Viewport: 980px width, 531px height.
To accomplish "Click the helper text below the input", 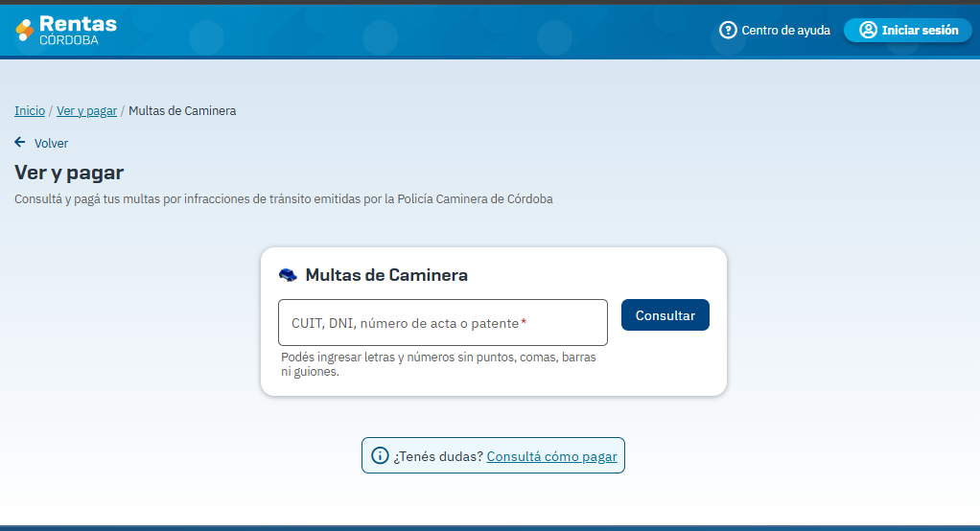I will point(438,364).
